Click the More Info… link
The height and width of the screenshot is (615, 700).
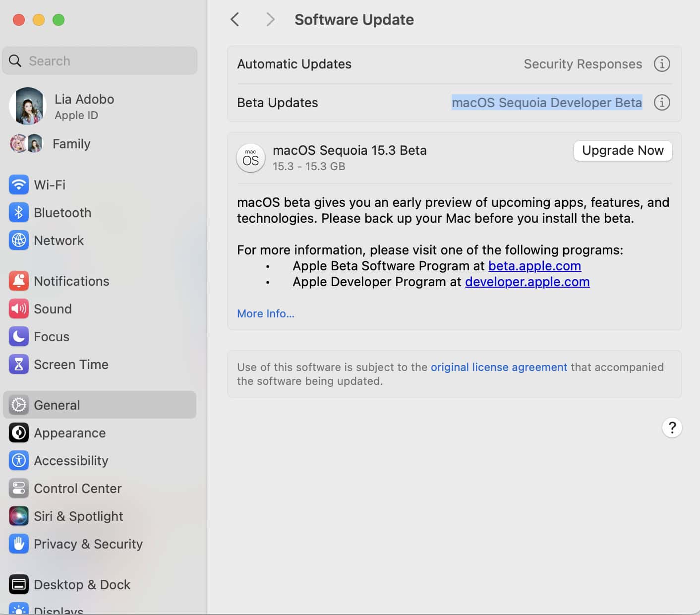click(266, 313)
